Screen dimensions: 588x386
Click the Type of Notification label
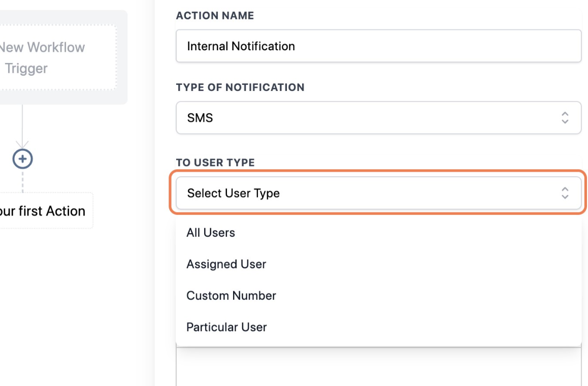point(241,87)
